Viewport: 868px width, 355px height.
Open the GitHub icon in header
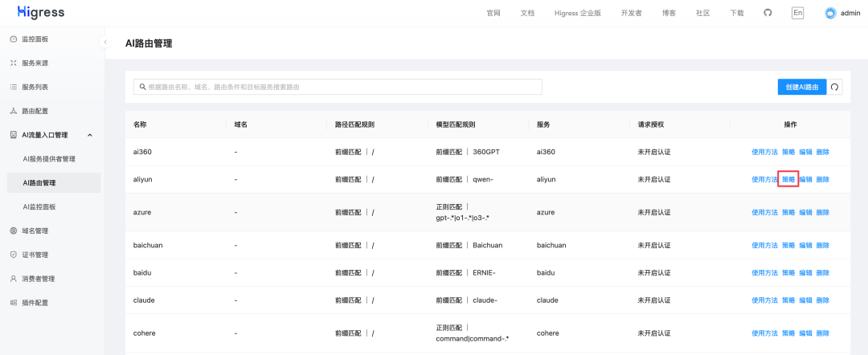click(768, 14)
